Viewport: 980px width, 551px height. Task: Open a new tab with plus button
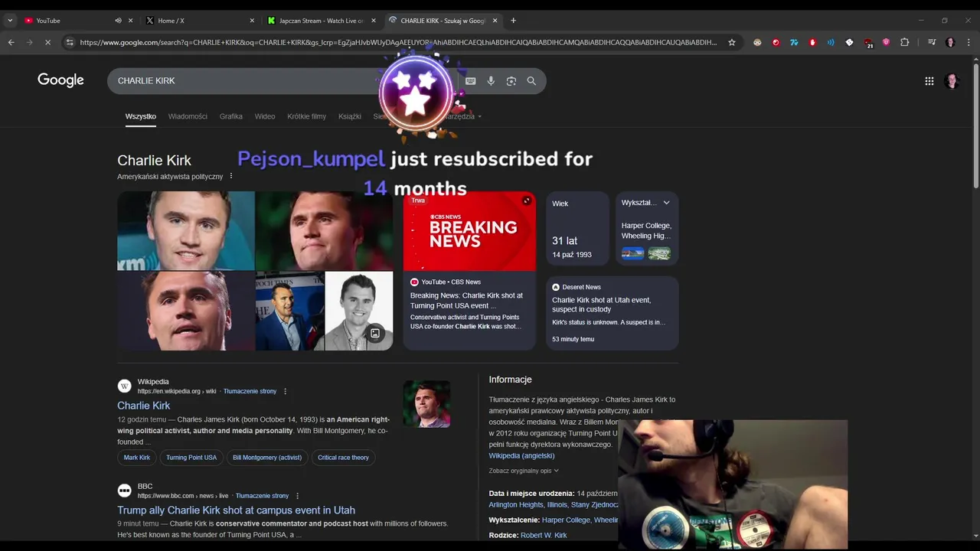click(513, 21)
